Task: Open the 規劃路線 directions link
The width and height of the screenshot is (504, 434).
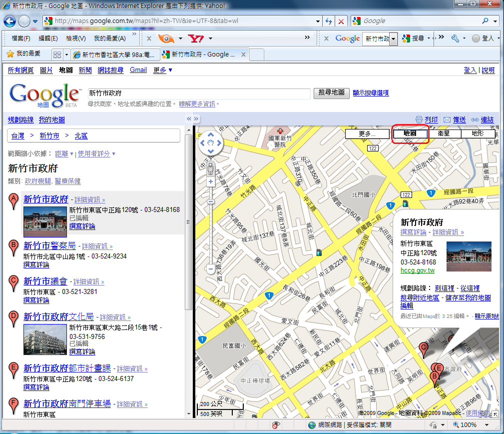Action: (x=20, y=120)
